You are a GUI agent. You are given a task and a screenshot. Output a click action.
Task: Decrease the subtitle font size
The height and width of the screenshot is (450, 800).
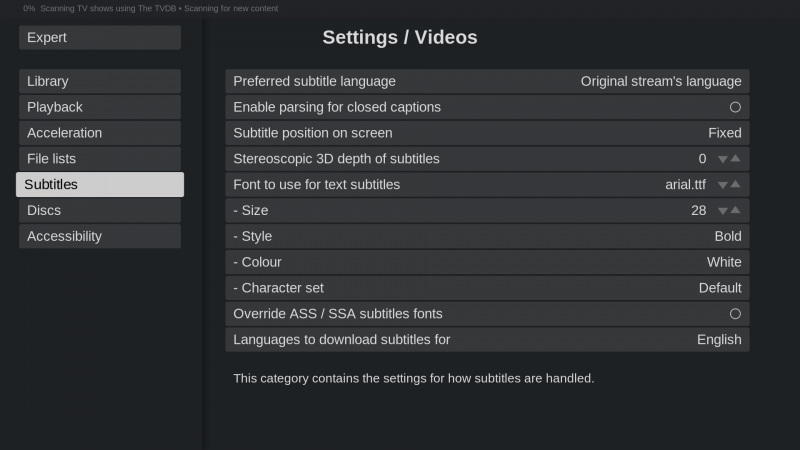pyautogui.click(x=722, y=211)
